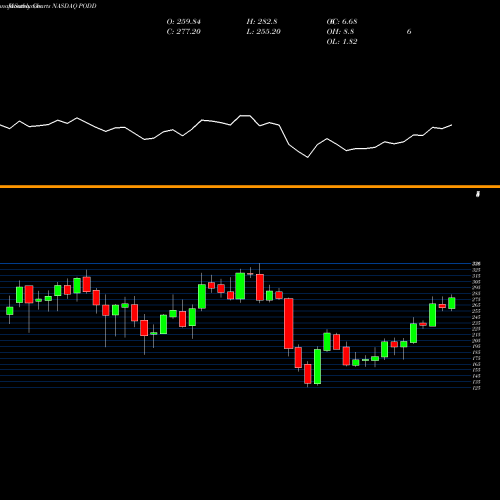Click the NASDAQ PODD chart title
The height and width of the screenshot is (500, 500).
coord(74,6)
